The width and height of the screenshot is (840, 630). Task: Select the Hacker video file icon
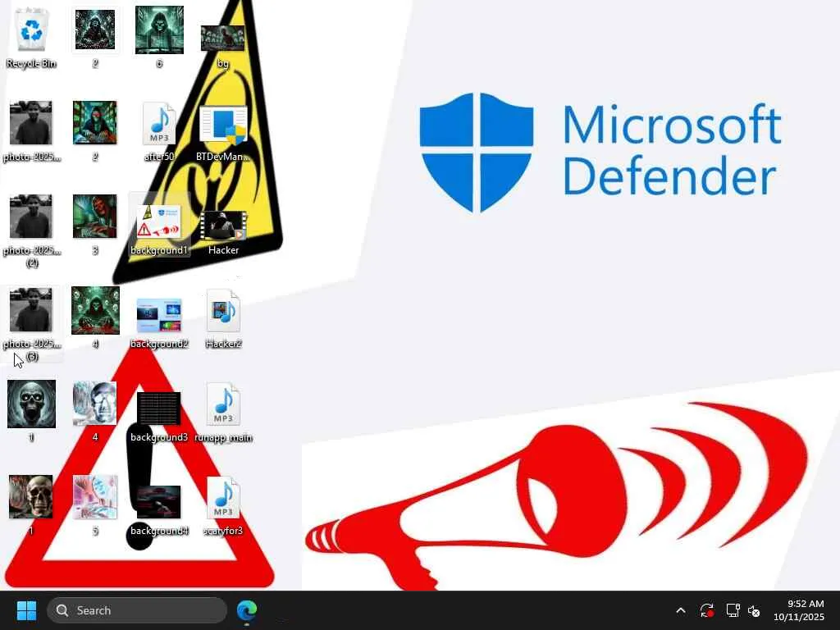(223, 231)
